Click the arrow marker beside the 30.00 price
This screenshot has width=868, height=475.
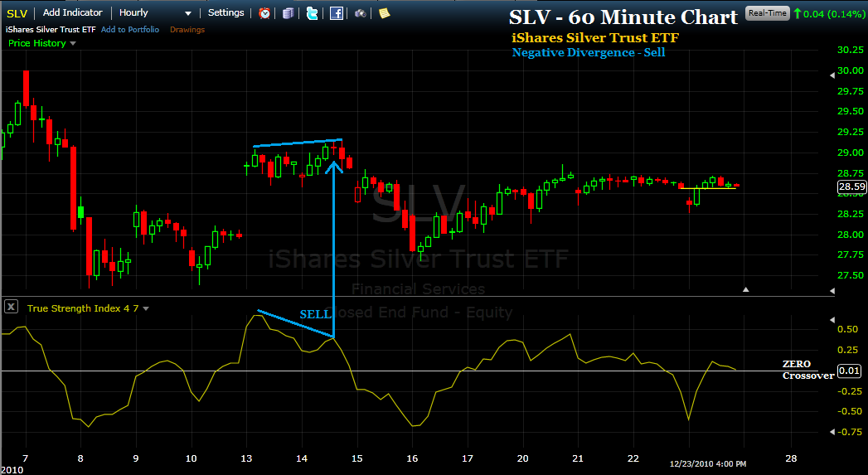pos(832,75)
